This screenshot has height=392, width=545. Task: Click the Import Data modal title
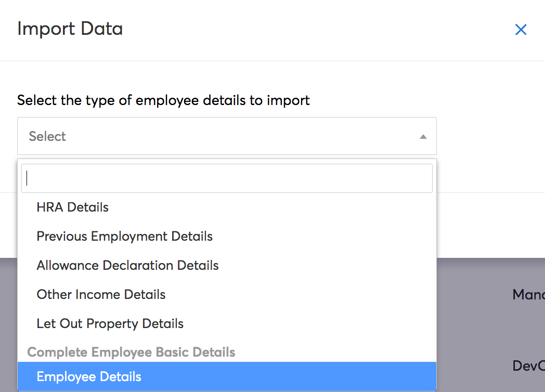70,30
